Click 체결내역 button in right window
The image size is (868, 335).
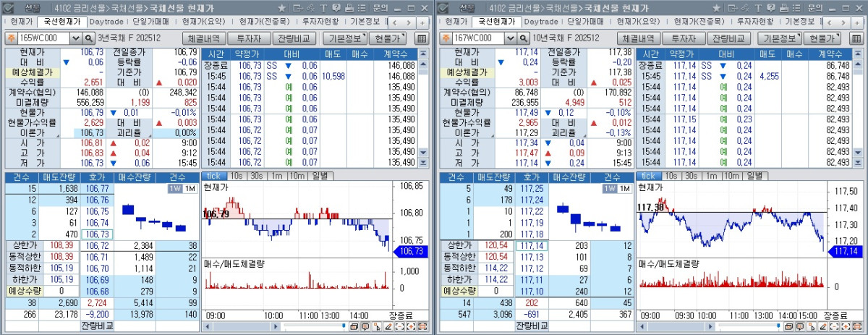pyautogui.click(x=639, y=38)
